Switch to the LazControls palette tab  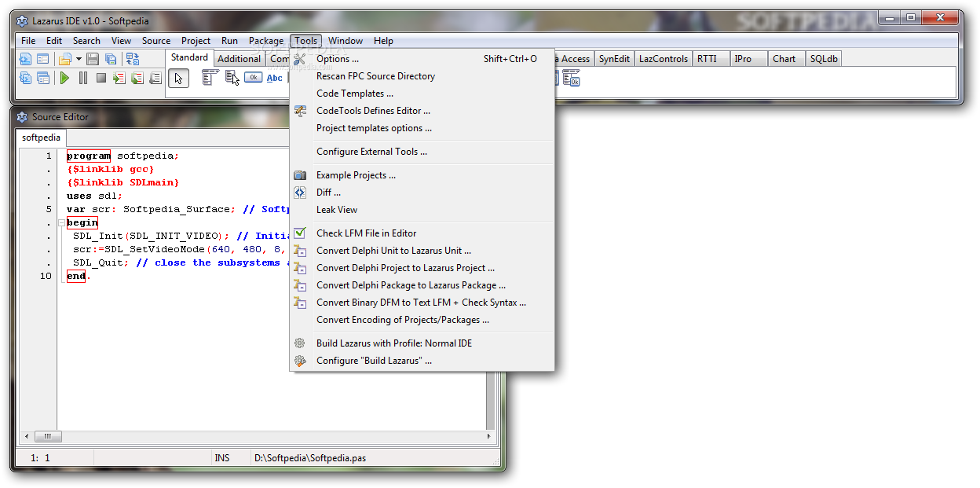pyautogui.click(x=664, y=59)
